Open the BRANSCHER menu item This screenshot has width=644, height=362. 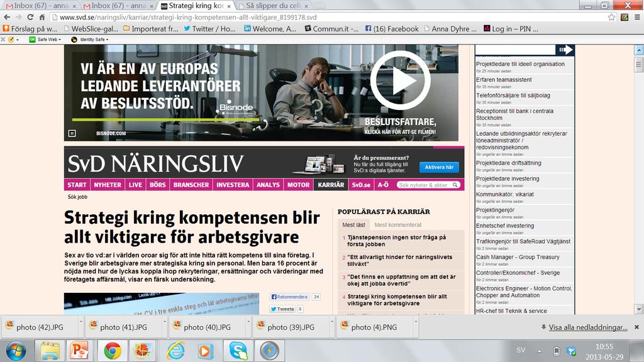pos(191,185)
